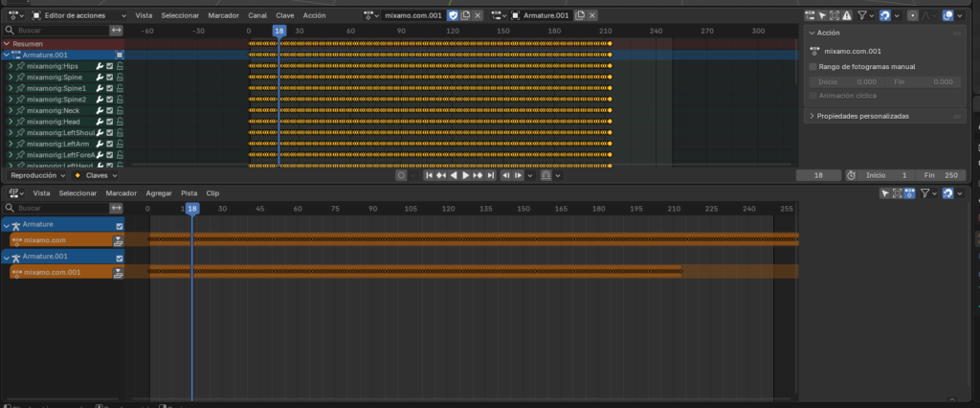Toggle the Armature NLA track checkbox
Image resolution: width=980 pixels, height=408 pixels.
pyautogui.click(x=120, y=225)
